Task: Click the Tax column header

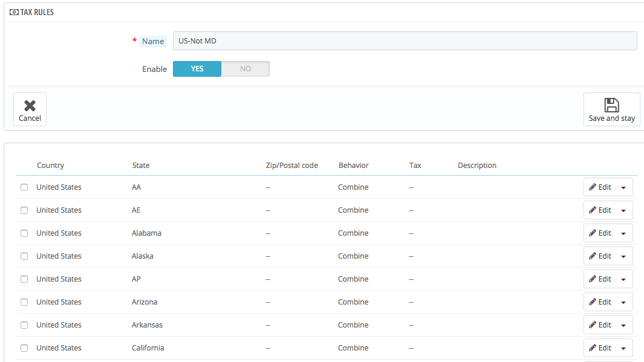Action: (x=415, y=166)
